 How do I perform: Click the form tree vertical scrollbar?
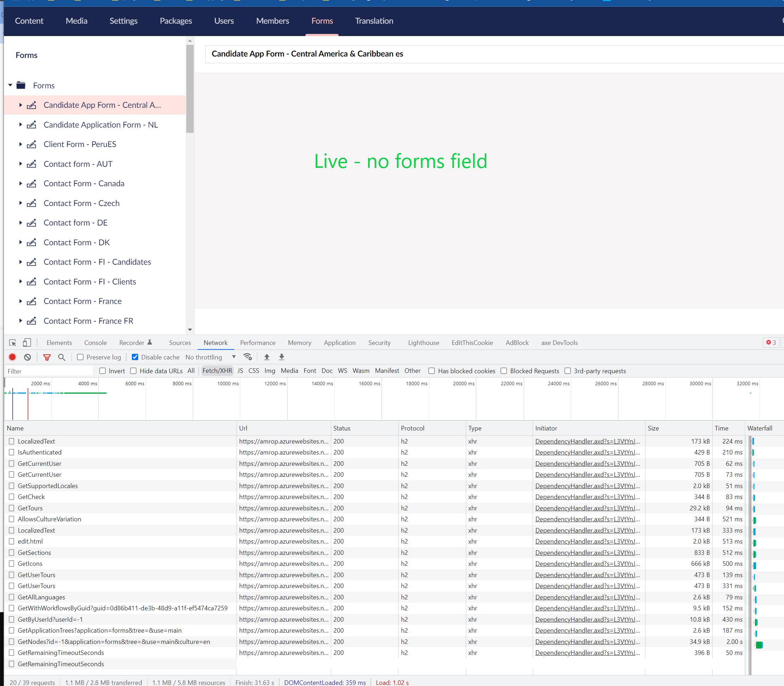[190, 89]
